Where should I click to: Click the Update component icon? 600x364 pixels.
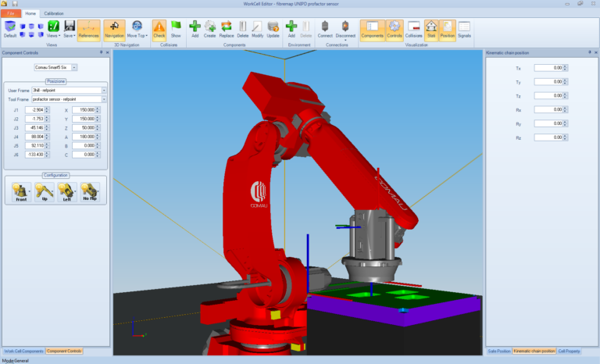click(273, 30)
